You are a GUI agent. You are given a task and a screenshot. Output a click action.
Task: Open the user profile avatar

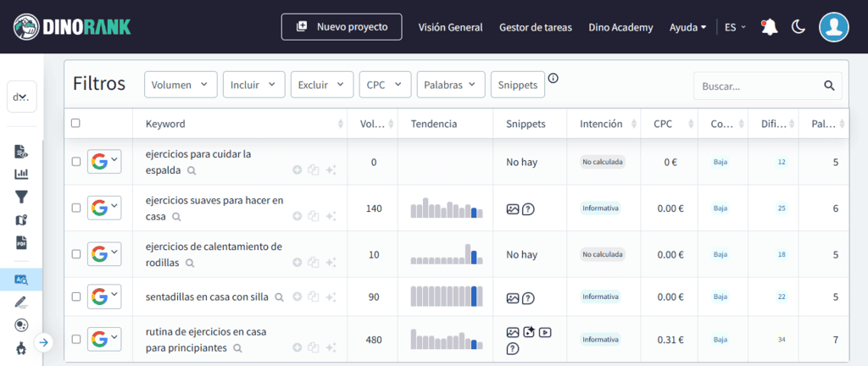(x=834, y=27)
